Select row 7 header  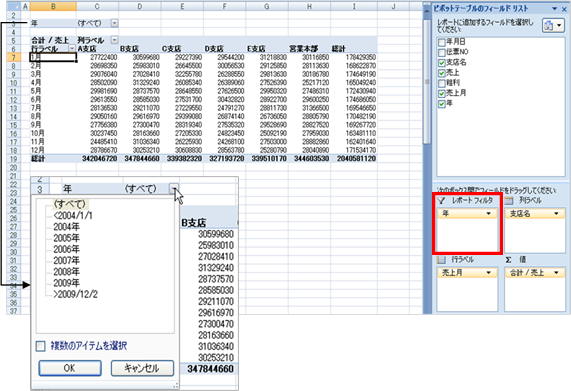tap(13, 57)
